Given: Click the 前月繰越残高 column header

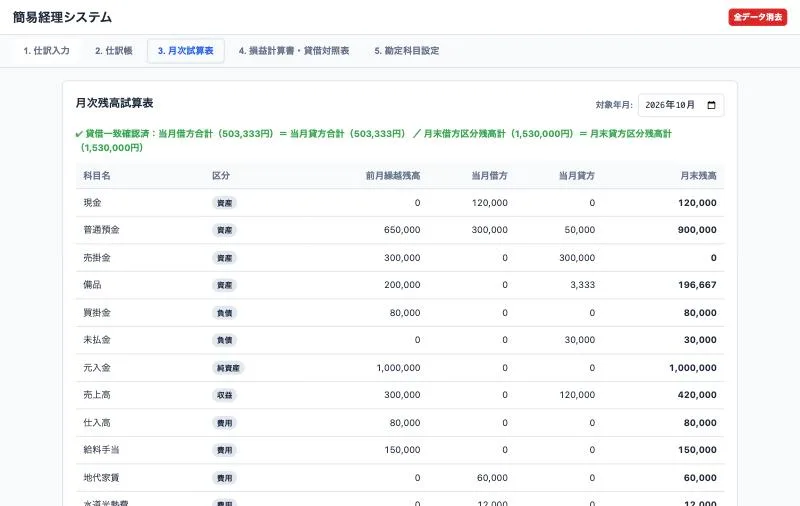Looking at the screenshot, I should click(393, 176).
